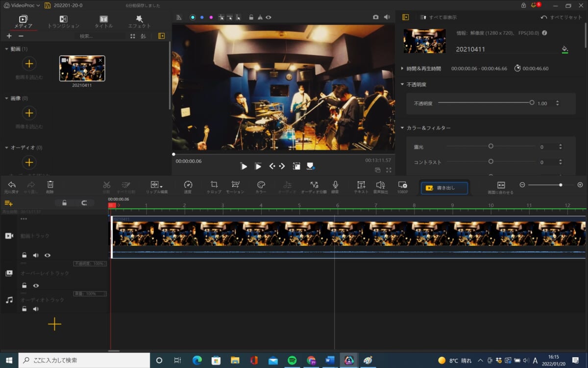This screenshot has height=368, width=588.
Task: Toggle timeline magnet snapping
Action: click(x=84, y=203)
